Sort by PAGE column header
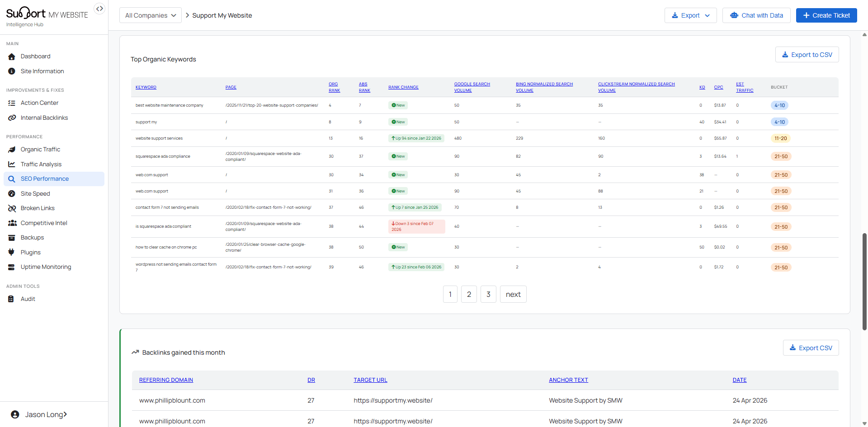Viewport: 868px width, 427px height. pos(231,87)
